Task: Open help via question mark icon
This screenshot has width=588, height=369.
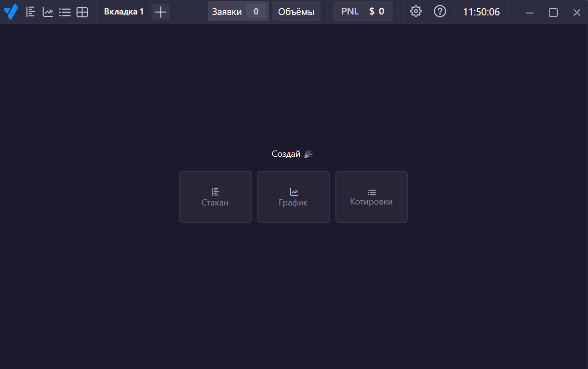Action: click(x=440, y=11)
